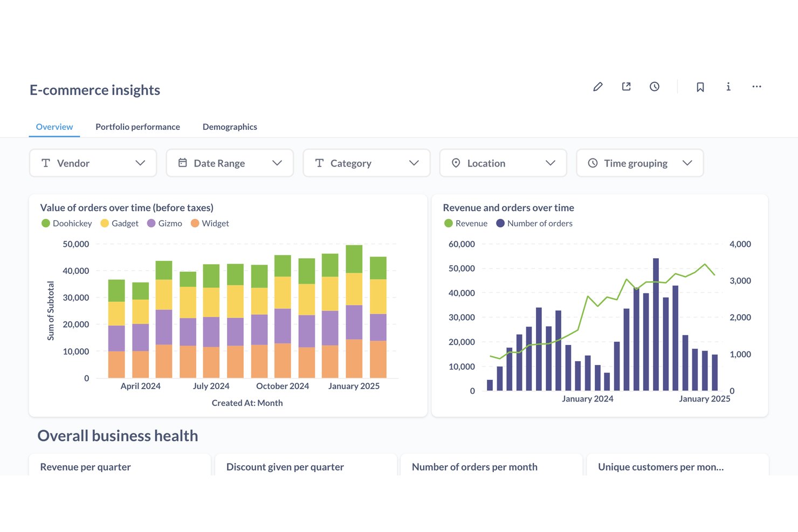Image resolution: width=798 pixels, height=532 pixels.
Task: Expand the Date Range filter chevron
Action: point(277,163)
